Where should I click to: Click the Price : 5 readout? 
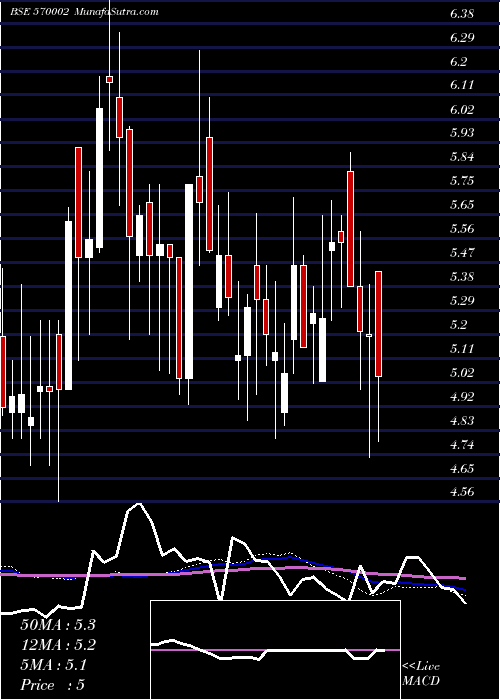[x=53, y=685]
